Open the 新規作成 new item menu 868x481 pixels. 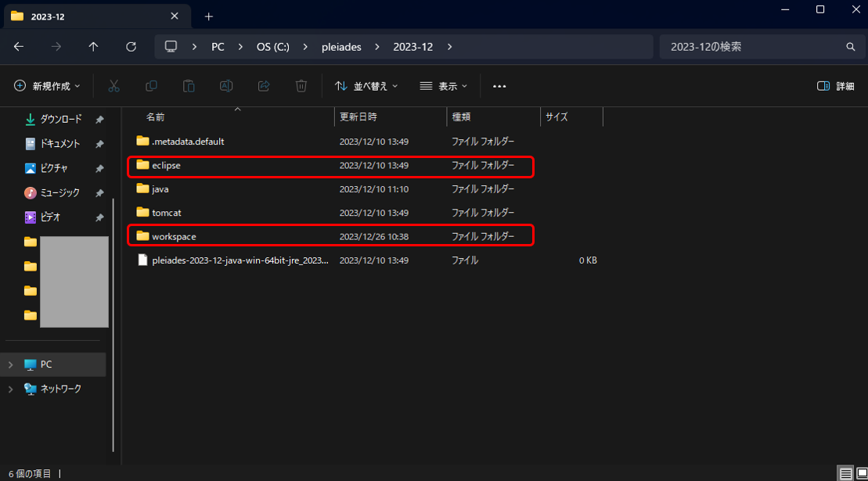point(46,86)
